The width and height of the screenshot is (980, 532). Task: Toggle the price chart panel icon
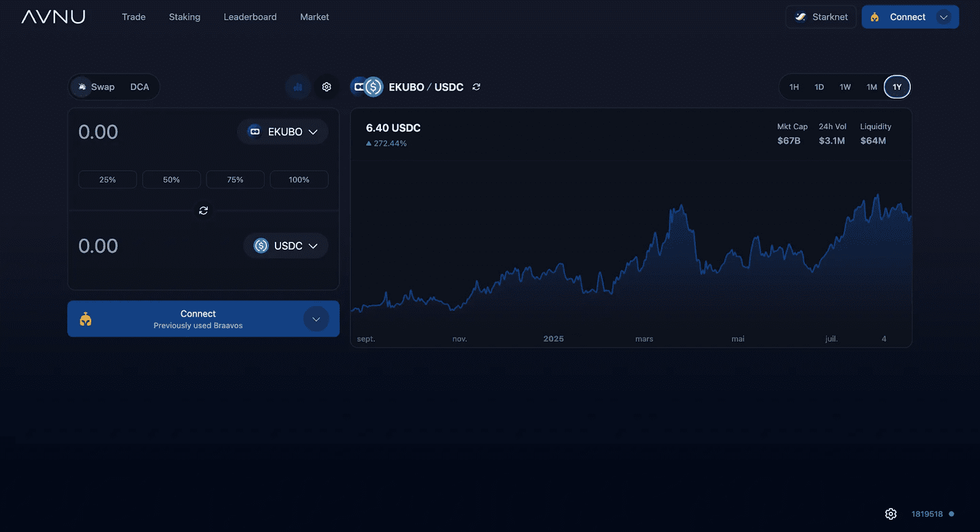298,87
